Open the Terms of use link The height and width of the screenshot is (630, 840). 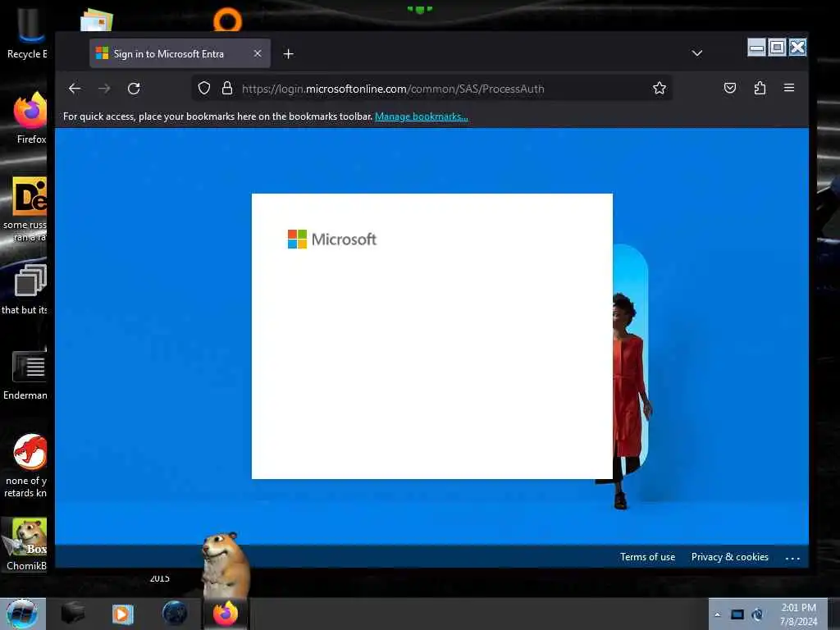(648, 557)
